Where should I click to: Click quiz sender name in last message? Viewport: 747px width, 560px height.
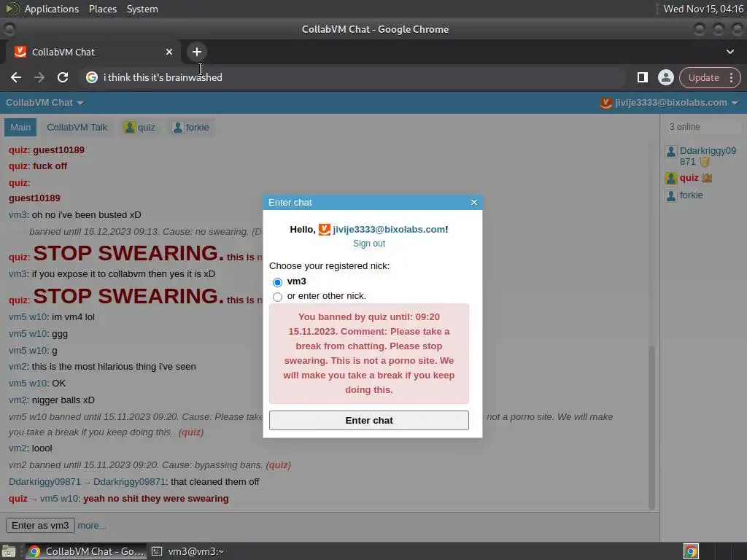[x=18, y=499]
